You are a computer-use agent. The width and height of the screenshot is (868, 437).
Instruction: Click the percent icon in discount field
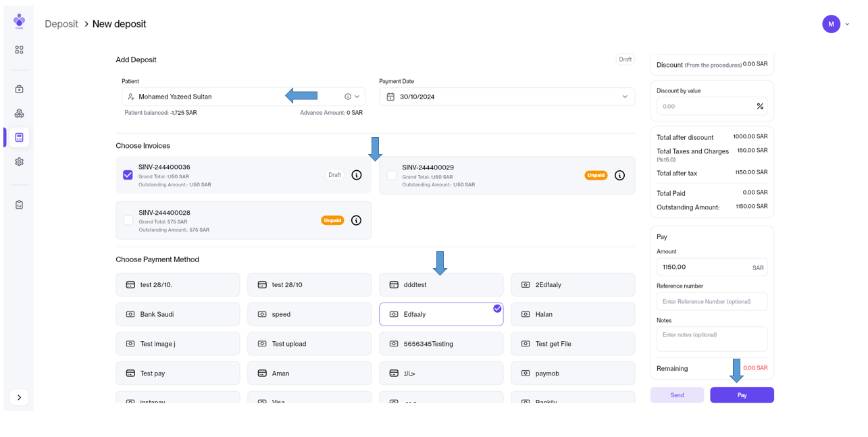click(x=760, y=106)
